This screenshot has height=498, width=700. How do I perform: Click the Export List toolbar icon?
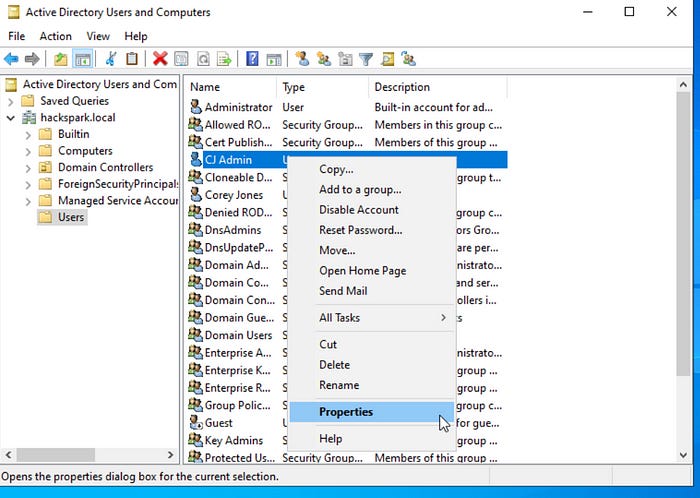click(224, 59)
